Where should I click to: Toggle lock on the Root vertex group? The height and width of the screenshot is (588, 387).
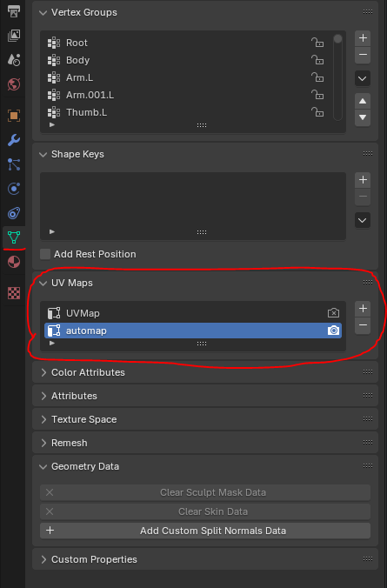click(317, 43)
